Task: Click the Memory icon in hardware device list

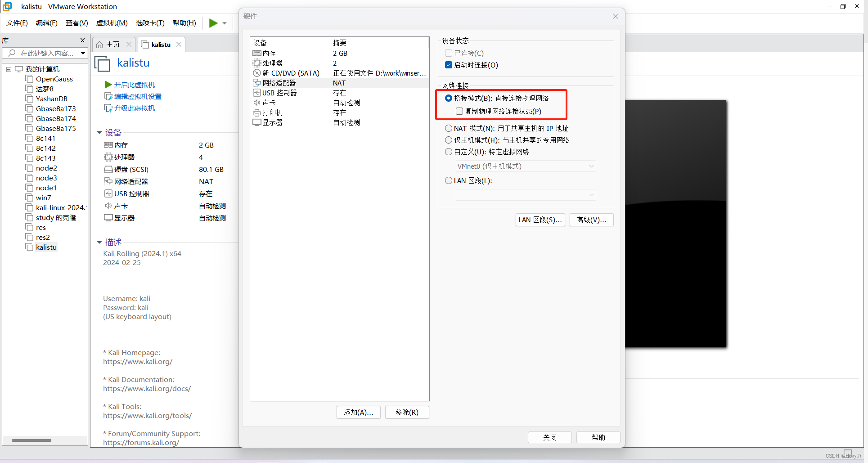Action: [x=257, y=53]
